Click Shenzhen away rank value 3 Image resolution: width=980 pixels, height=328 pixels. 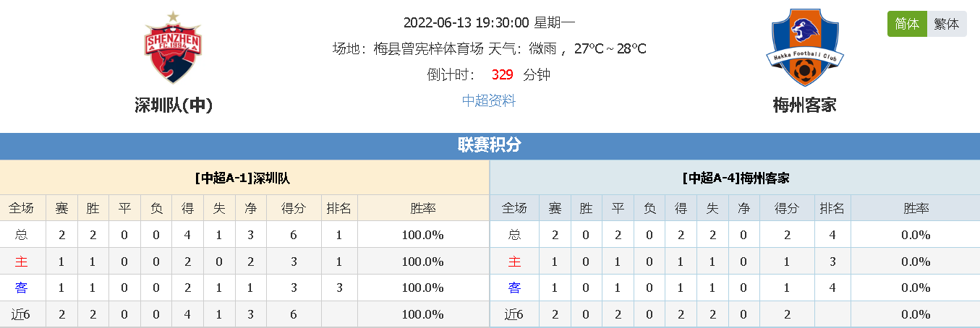338,288
